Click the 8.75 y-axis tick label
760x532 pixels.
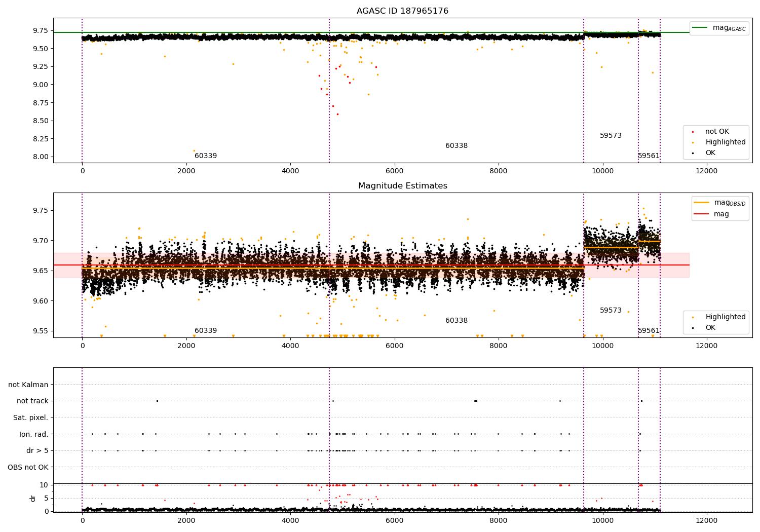pyautogui.click(x=41, y=103)
